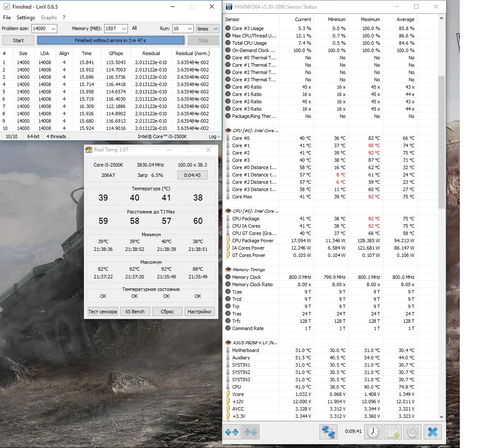Screen dimensions: 496x448
Task: Click the expand columns arrows icon in HWiNFO
Action: (x=232, y=432)
